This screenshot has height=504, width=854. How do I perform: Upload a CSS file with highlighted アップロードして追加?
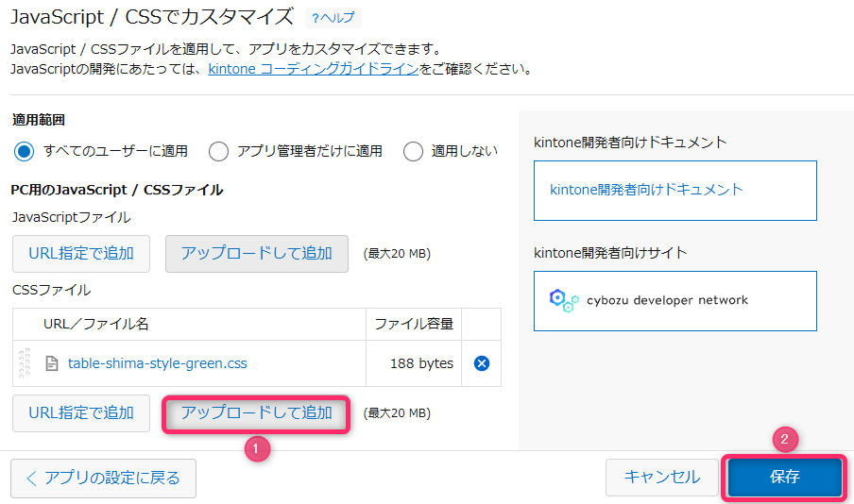(257, 413)
